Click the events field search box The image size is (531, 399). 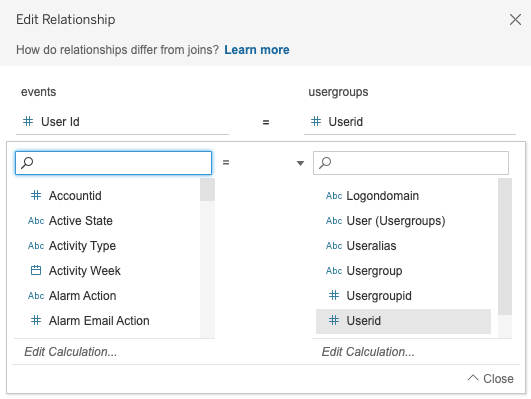tap(113, 163)
